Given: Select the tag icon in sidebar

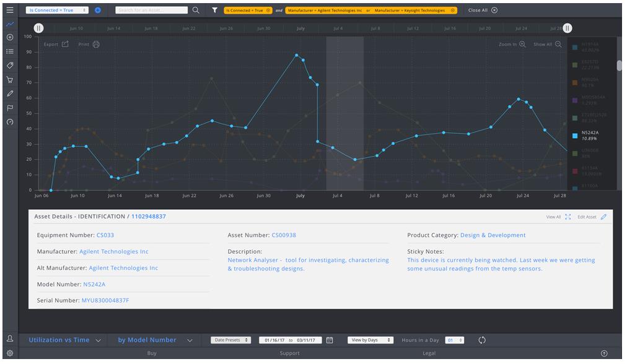Looking at the screenshot, I should 10,65.
